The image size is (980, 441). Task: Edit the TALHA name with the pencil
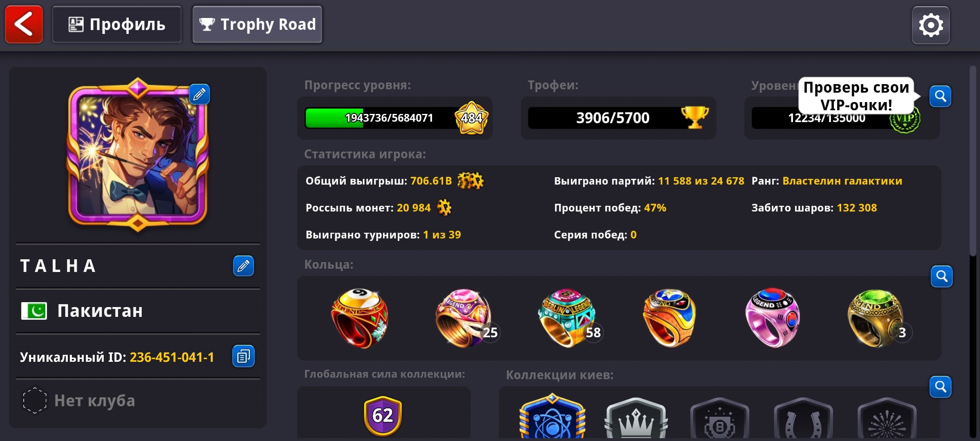coord(243,266)
